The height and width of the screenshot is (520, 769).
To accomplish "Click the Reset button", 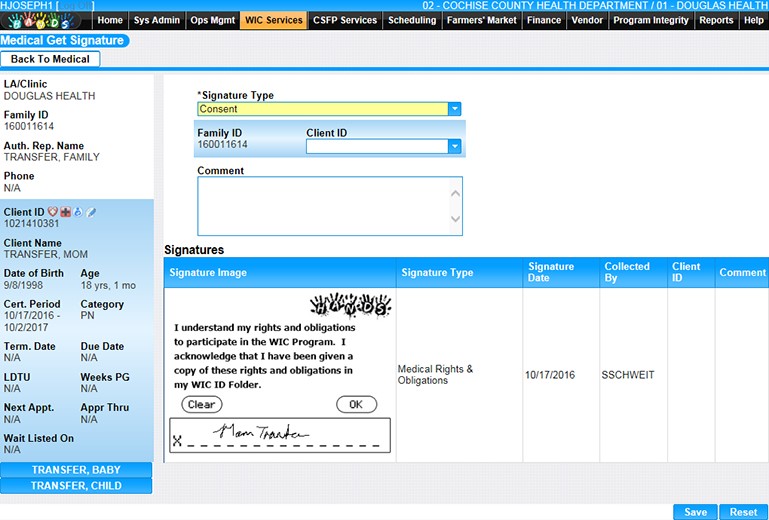I will [x=743, y=512].
